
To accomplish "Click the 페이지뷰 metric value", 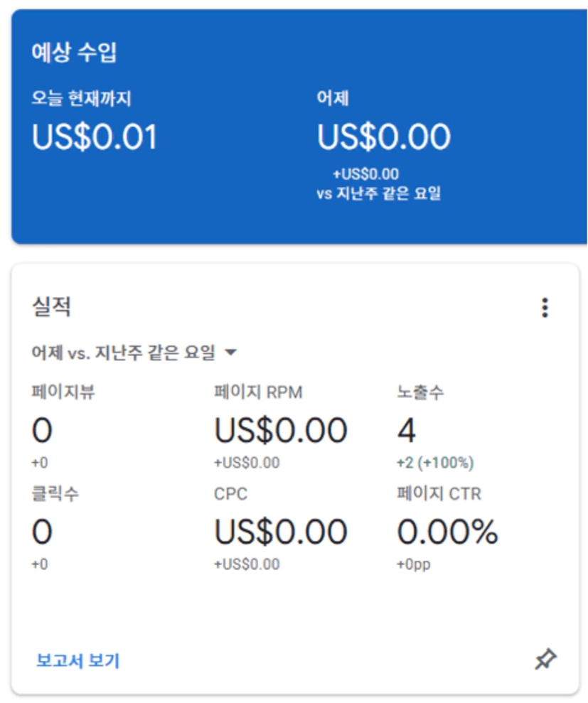I will tap(42, 431).
